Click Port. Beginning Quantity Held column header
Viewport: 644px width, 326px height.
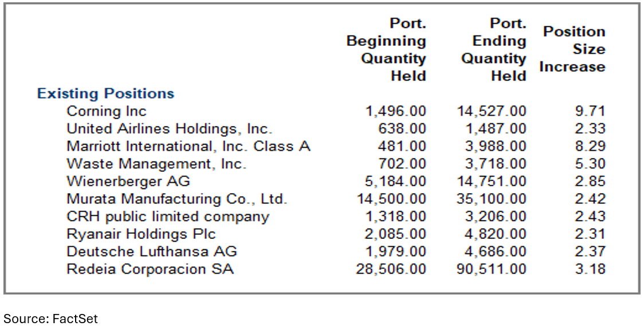(x=386, y=50)
